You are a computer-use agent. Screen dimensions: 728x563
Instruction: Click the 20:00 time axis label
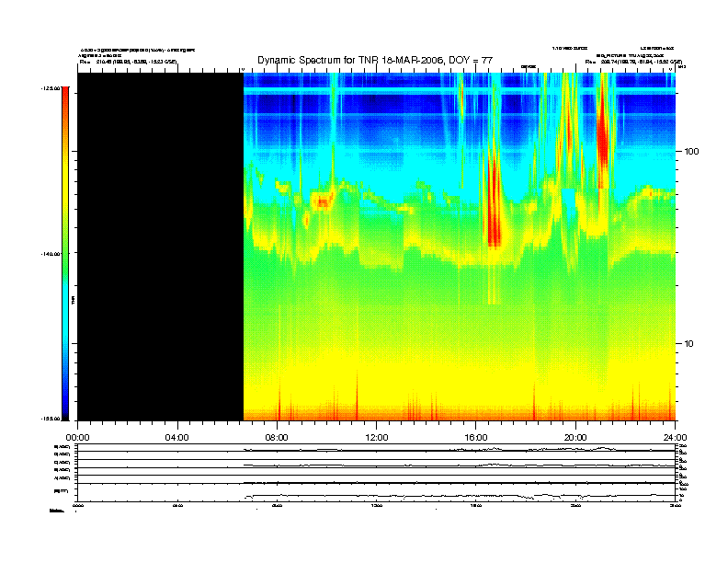click(x=575, y=438)
